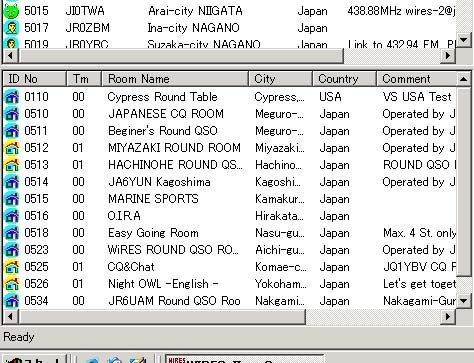Click comment 'VS USA Test'
This screenshot has width=474, height=363.
(417, 97)
